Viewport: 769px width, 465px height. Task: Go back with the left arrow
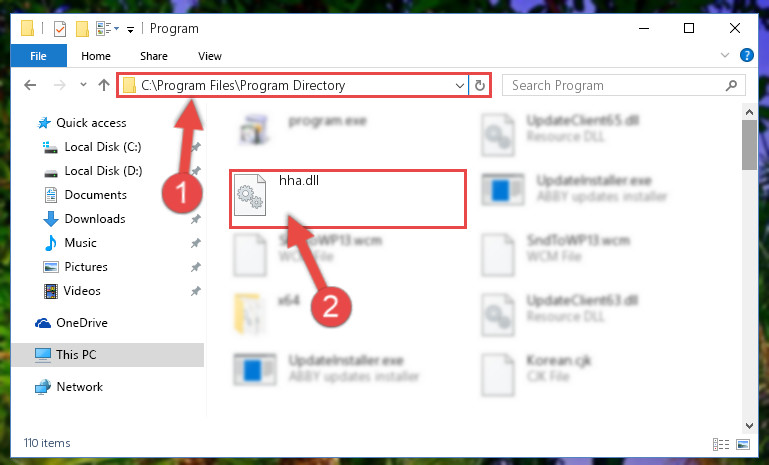tap(30, 85)
